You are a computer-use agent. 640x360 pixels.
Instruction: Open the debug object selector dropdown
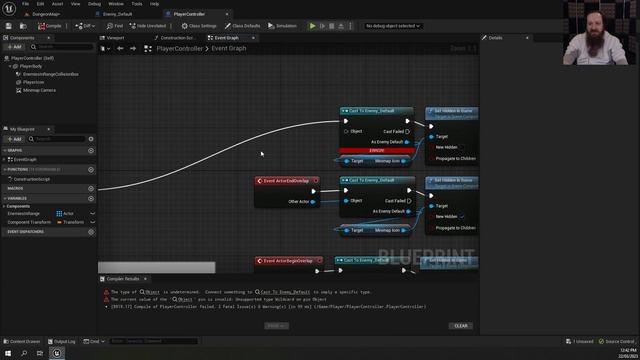(393, 26)
